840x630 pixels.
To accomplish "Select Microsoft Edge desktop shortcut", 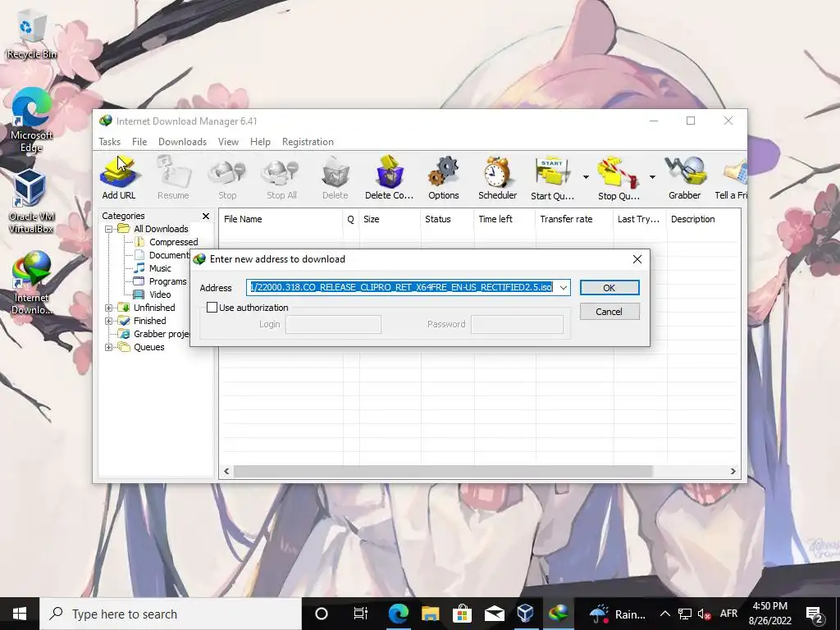I will pyautogui.click(x=32, y=120).
